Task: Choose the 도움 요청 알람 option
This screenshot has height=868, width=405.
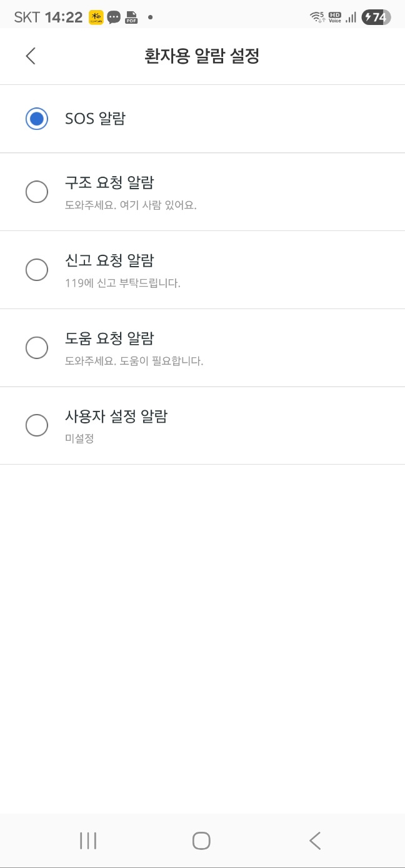Action: tap(37, 348)
